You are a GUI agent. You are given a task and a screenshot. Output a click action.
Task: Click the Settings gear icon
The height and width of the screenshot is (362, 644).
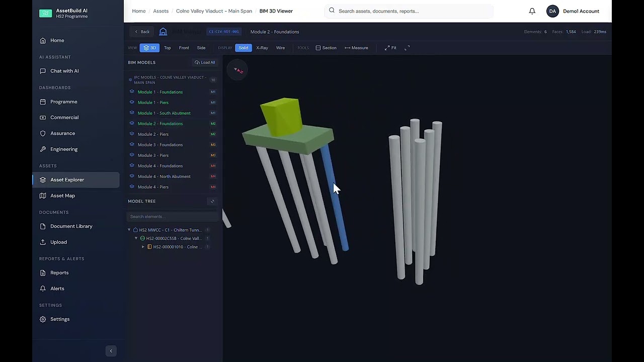click(43, 319)
